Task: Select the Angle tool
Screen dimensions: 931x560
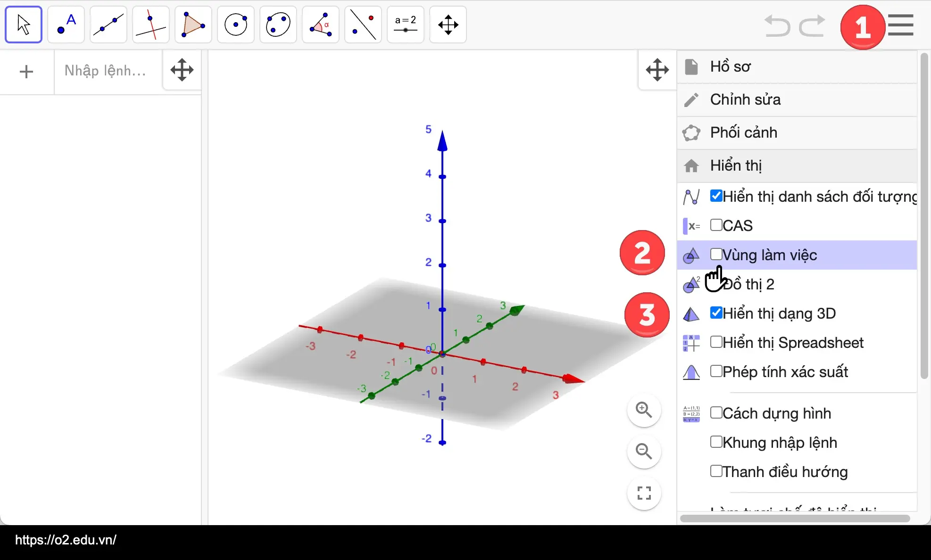Action: click(321, 25)
